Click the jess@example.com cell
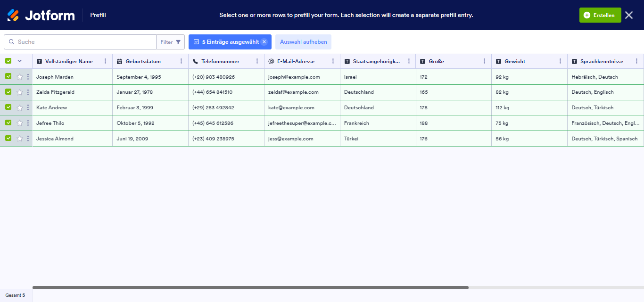Image resolution: width=644 pixels, height=302 pixels. [302, 139]
